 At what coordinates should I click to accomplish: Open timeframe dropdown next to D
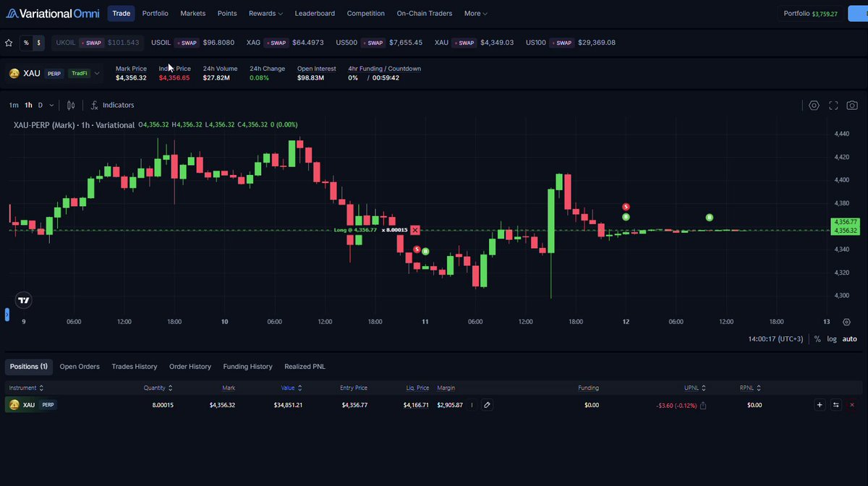51,105
